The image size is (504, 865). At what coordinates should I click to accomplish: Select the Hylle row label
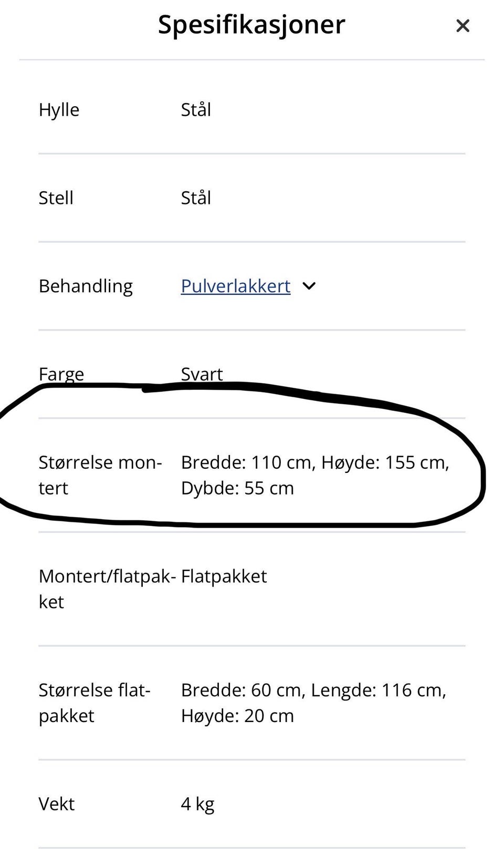pyautogui.click(x=59, y=110)
